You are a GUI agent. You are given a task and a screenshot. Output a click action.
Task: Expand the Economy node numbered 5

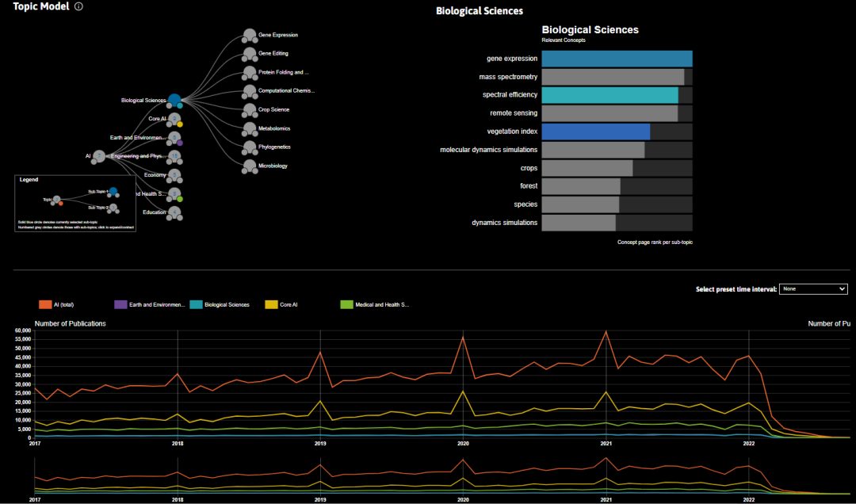(x=174, y=174)
